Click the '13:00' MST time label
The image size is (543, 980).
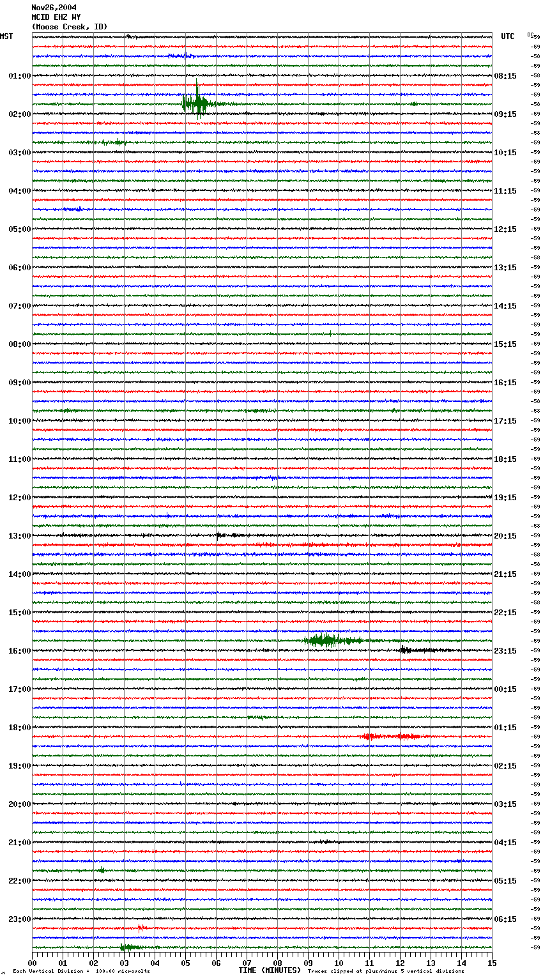[x=20, y=536]
